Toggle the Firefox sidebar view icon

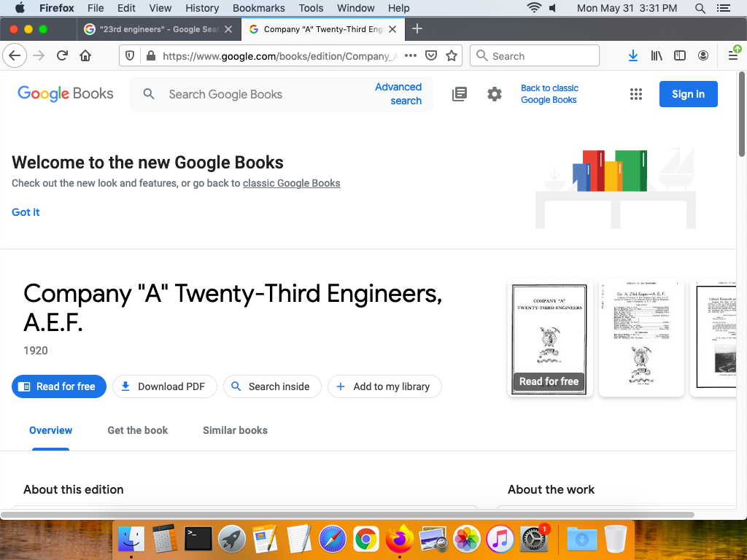pos(679,56)
